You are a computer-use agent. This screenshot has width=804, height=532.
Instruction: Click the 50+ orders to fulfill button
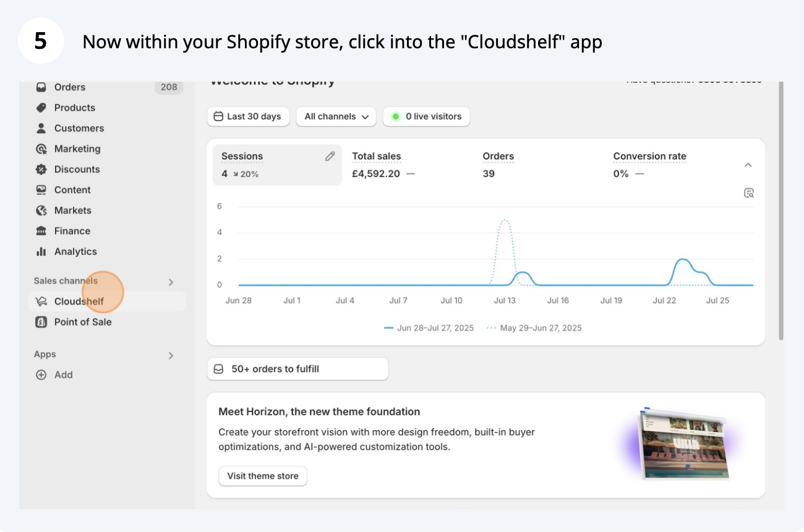(298, 369)
